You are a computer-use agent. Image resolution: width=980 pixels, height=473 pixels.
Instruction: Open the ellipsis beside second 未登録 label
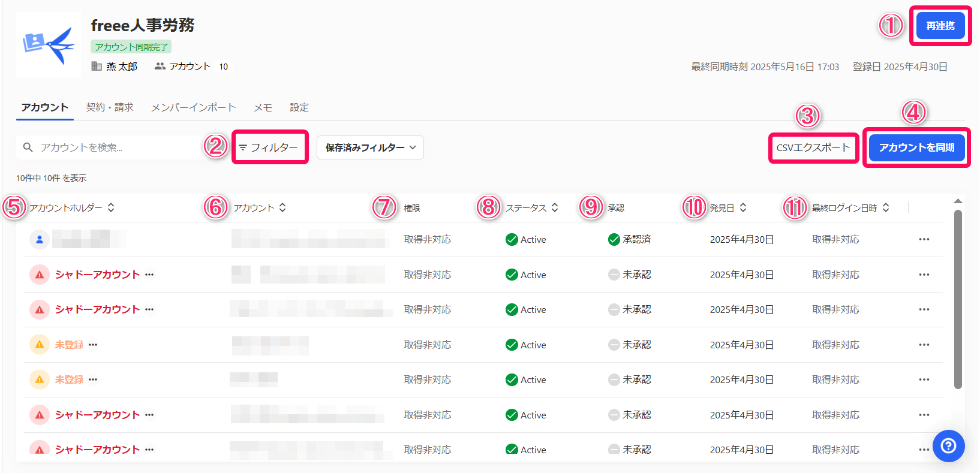(93, 379)
